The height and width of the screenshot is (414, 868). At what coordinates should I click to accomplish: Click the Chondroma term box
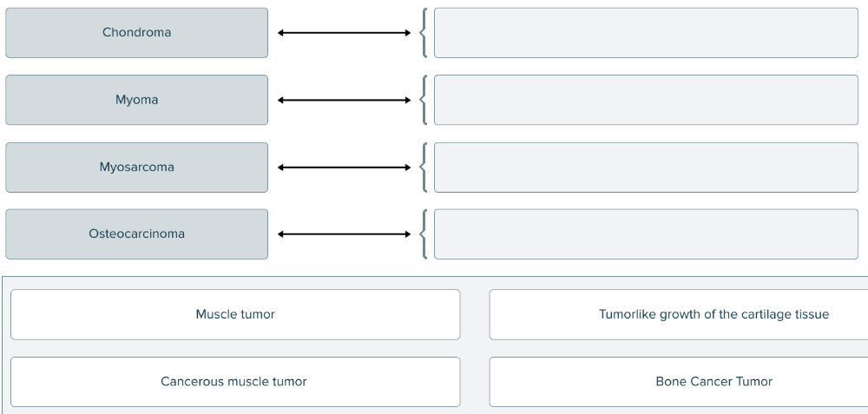[136, 33]
